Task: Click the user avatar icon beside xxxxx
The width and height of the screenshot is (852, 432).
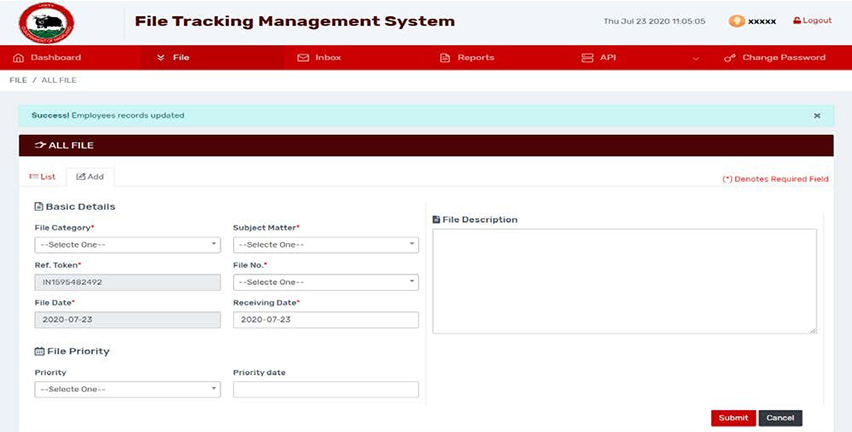Action: pyautogui.click(x=736, y=21)
